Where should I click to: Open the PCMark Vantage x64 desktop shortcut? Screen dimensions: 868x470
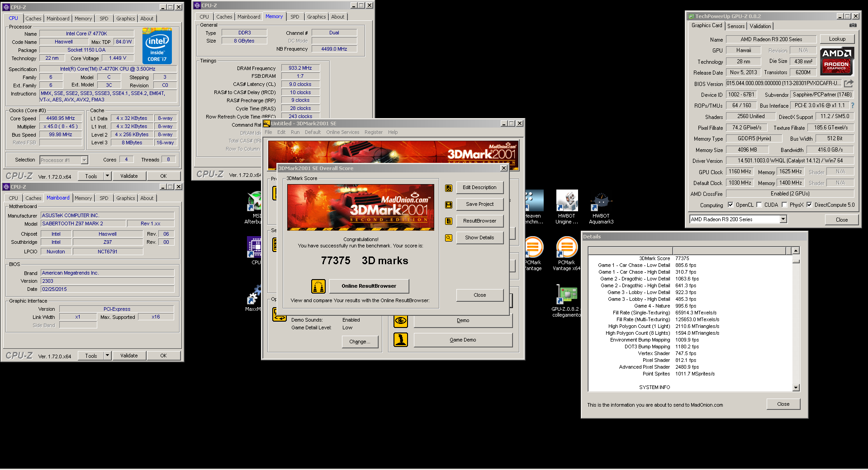567,254
